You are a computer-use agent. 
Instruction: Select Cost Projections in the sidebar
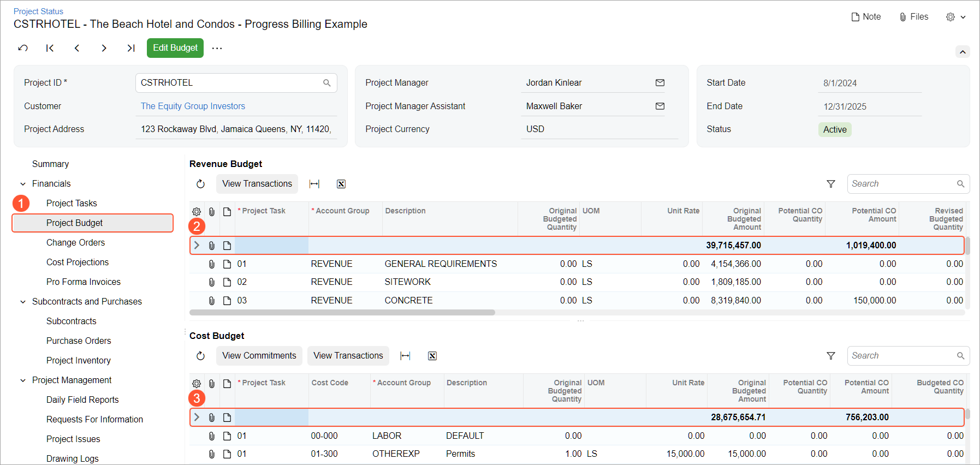[78, 262]
